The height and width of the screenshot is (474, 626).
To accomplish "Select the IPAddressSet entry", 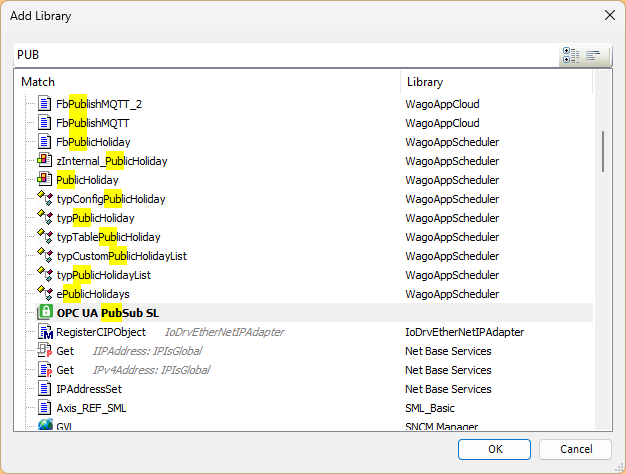I will click(89, 389).
